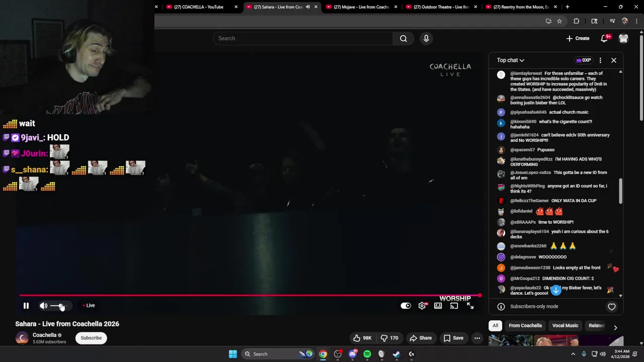
Task: Like the video with 98K likes
Action: (362, 338)
